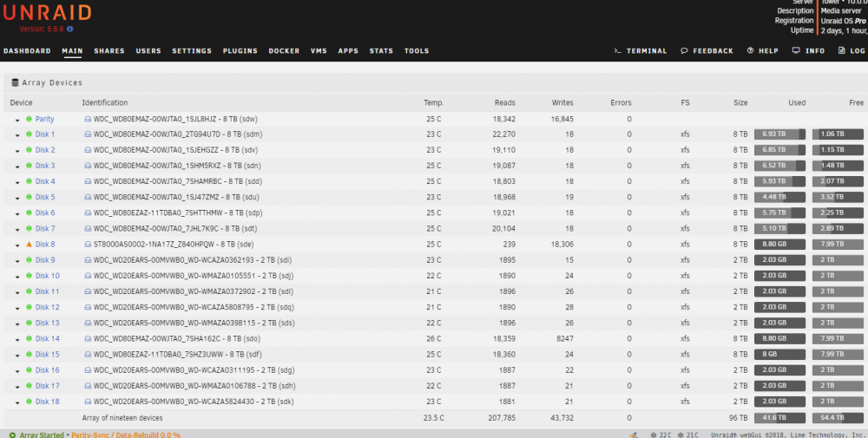Switch to the Apps tab
The image size is (868, 438).
point(348,51)
